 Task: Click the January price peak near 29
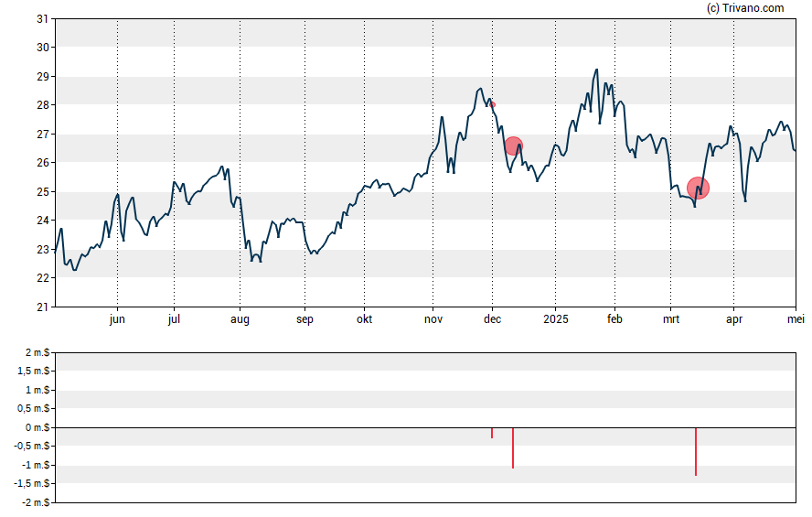(596, 70)
